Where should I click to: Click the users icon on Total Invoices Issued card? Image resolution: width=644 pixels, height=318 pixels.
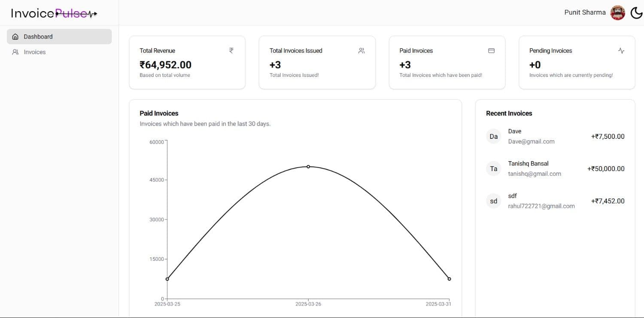click(361, 51)
